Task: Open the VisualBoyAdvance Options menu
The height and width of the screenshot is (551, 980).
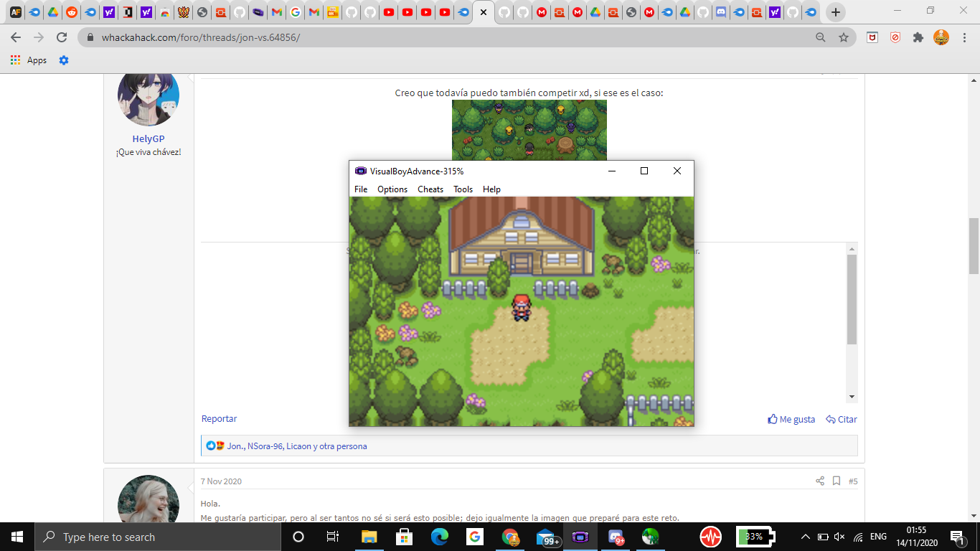Action: pos(392,189)
